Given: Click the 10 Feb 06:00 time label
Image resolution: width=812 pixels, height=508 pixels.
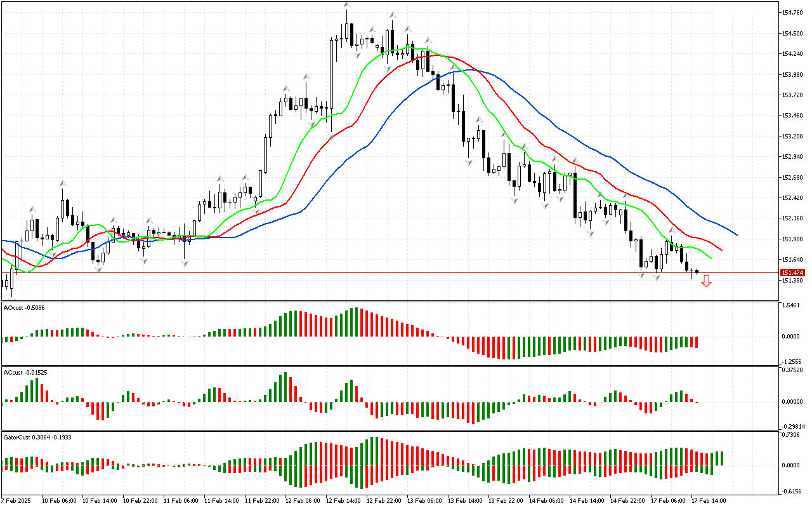Looking at the screenshot, I should [60, 500].
